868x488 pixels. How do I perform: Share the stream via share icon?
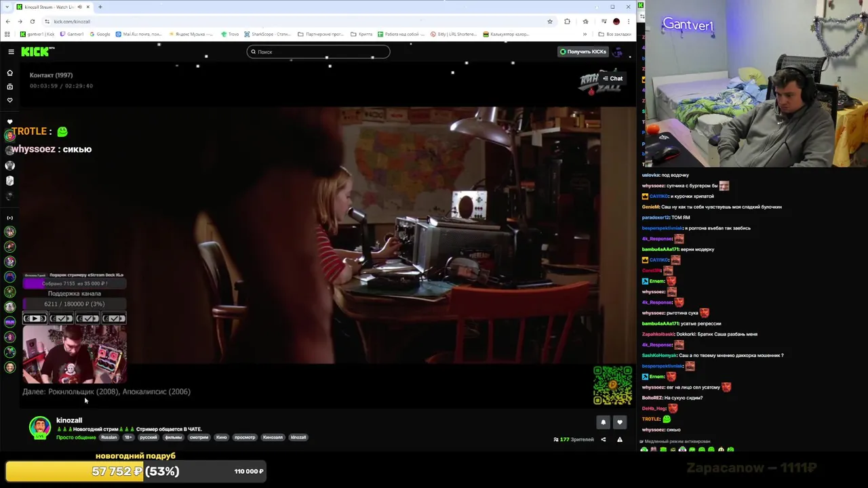[603, 439]
